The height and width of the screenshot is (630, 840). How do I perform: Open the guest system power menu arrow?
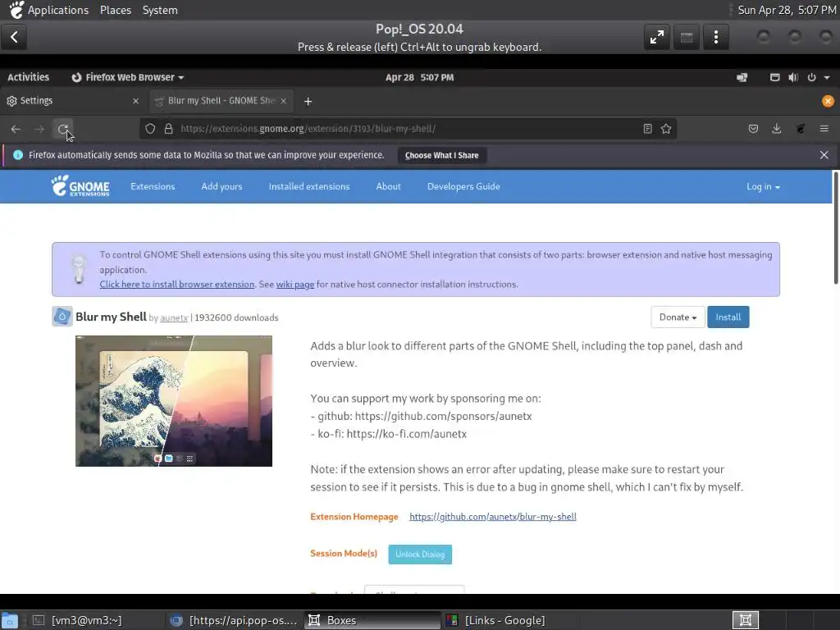tap(827, 77)
